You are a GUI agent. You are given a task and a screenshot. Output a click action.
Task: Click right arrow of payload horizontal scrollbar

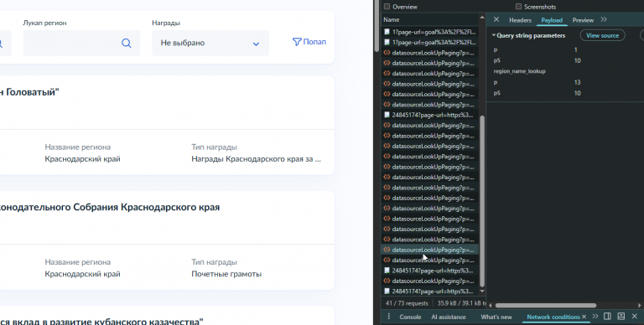[640, 305]
